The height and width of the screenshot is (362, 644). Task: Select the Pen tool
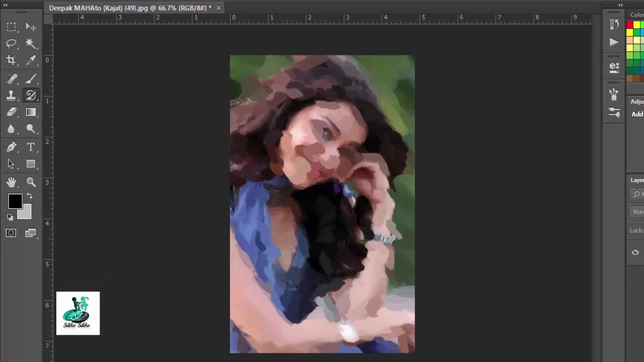click(11, 147)
